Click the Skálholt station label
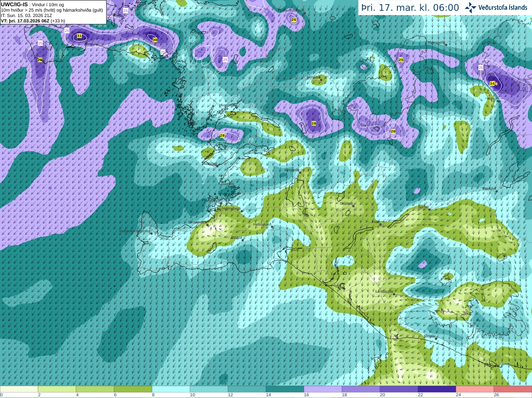532x398 pixels. point(346,204)
